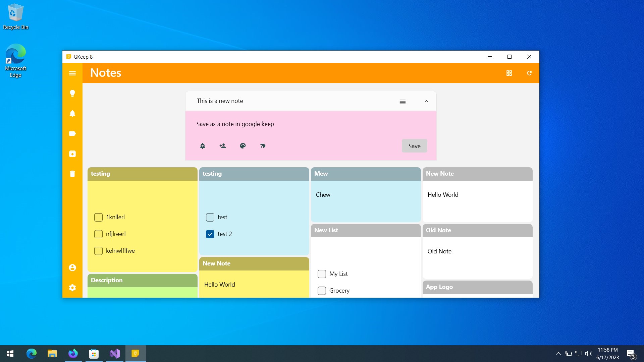Open the hamburger navigation menu
The height and width of the screenshot is (362, 644).
(x=72, y=73)
